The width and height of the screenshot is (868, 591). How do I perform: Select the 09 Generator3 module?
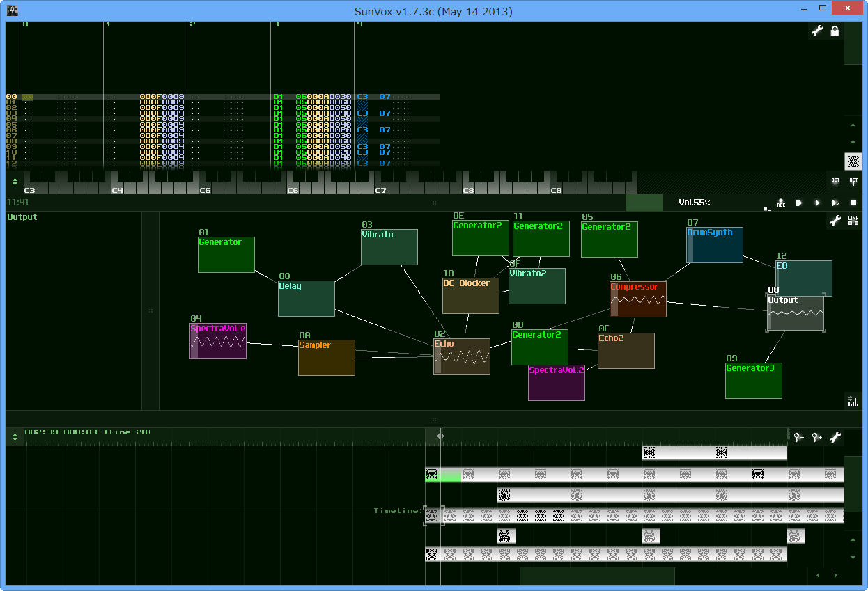(x=754, y=381)
